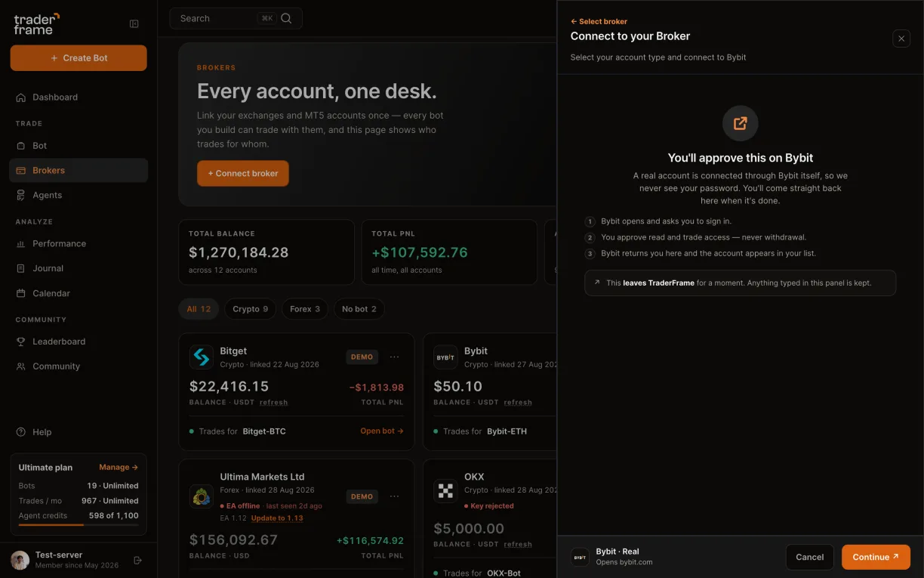
Task: Click the Update to 1.13 link
Action: click(277, 518)
